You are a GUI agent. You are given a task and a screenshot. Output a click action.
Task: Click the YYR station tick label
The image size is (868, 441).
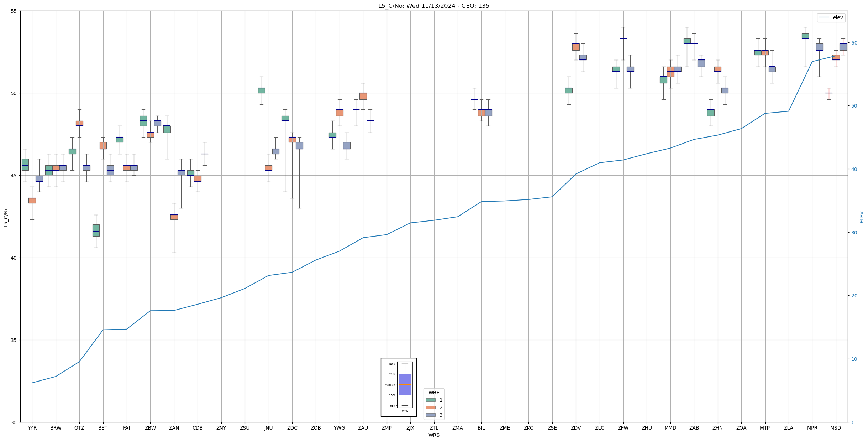[32, 428]
